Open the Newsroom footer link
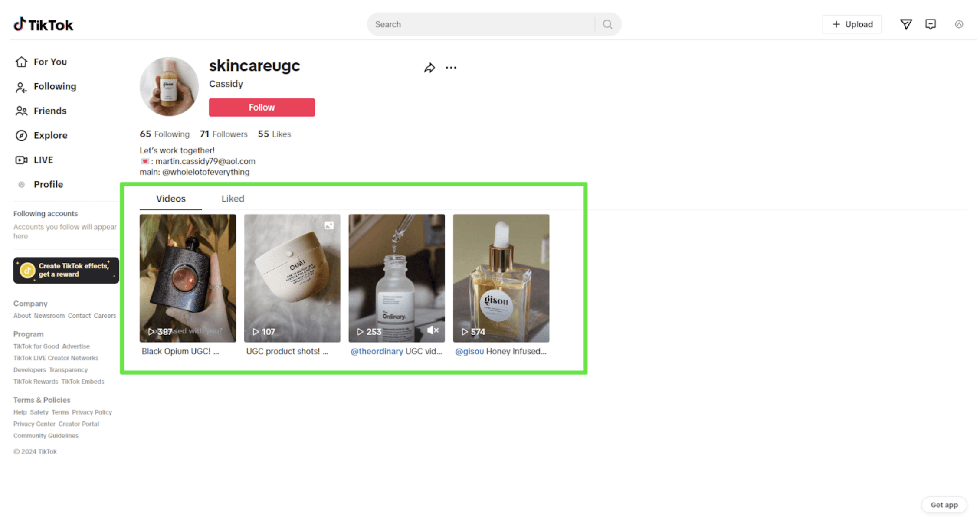The image size is (980, 519). pyautogui.click(x=49, y=316)
